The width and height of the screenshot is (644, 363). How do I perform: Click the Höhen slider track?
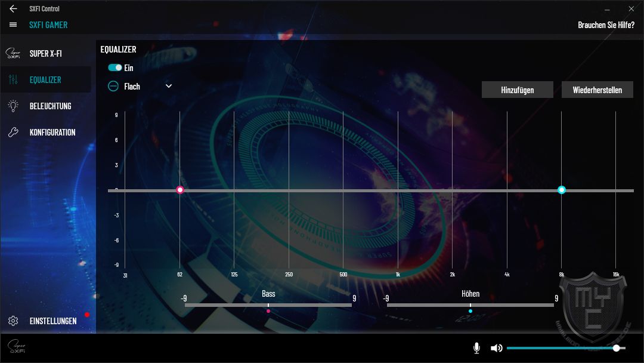[470, 305]
